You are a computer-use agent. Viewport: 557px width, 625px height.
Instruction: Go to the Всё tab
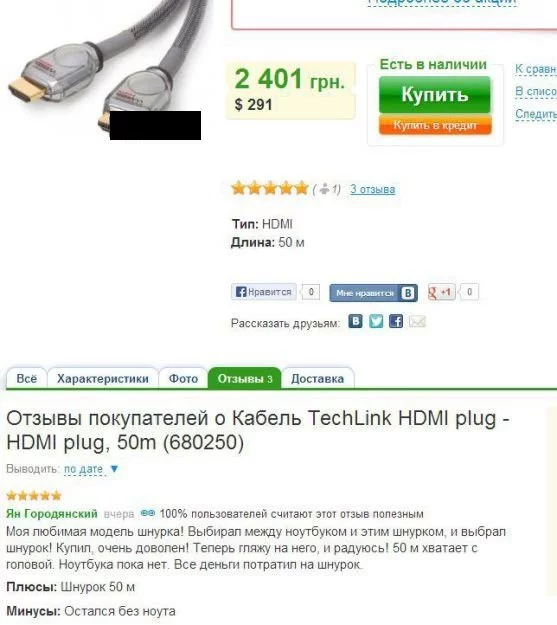[x=27, y=378]
